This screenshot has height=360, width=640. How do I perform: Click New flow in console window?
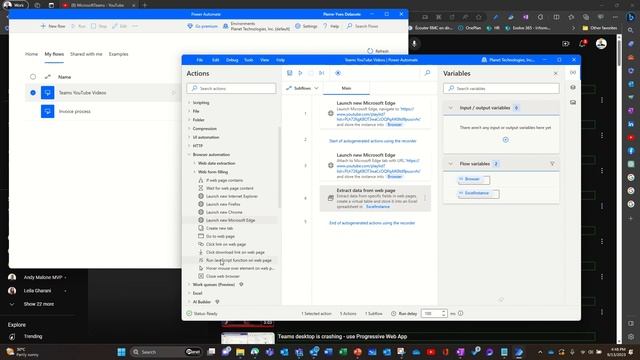point(53,26)
